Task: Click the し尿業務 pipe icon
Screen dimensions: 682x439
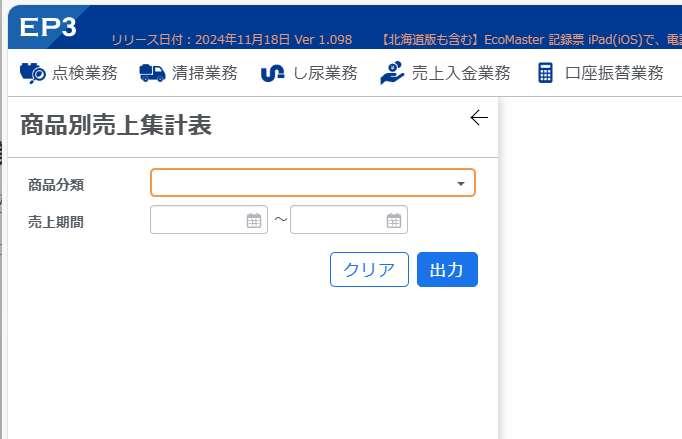Action: 272,74
